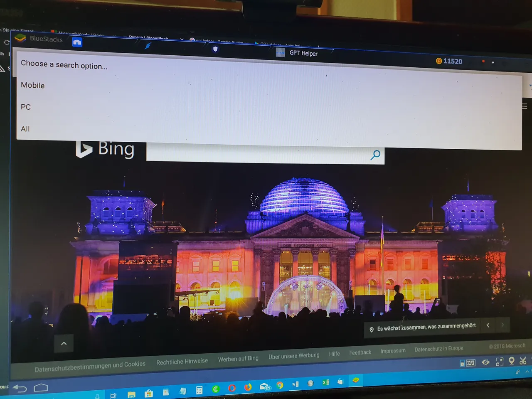The image size is (532, 399).
Task: Open File Explorer from taskbar
Action: point(131,394)
